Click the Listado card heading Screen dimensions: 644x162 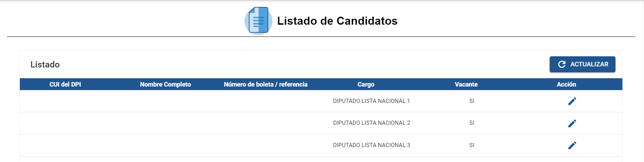(x=45, y=65)
